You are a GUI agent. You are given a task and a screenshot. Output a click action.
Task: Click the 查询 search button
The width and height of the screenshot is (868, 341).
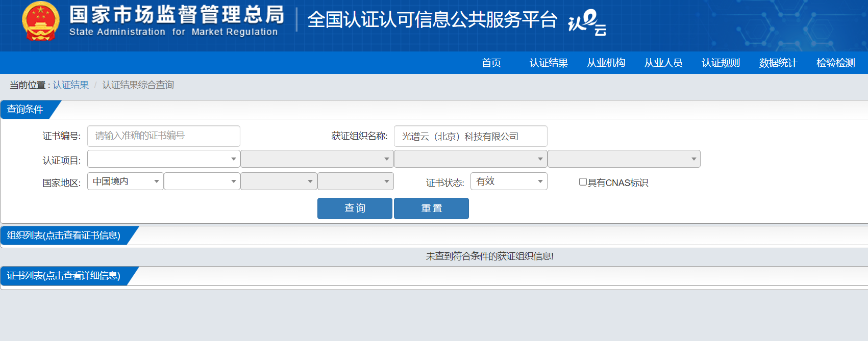(x=355, y=208)
